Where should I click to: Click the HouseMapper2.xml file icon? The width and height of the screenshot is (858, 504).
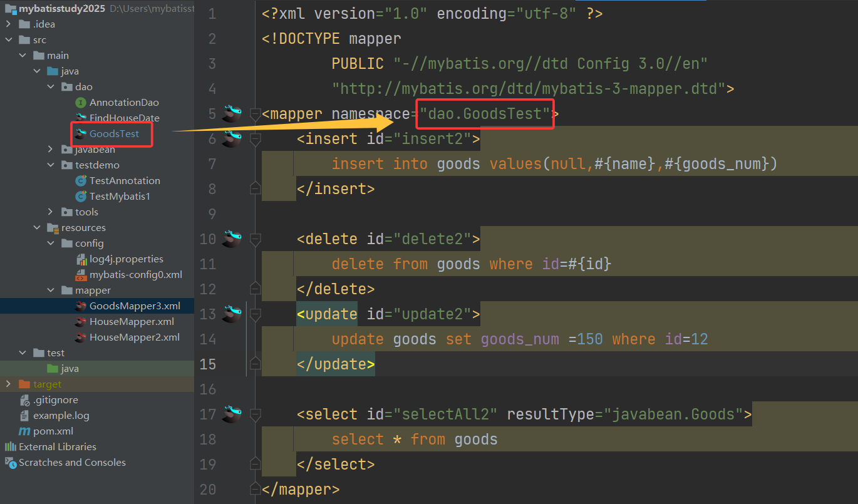(x=80, y=337)
